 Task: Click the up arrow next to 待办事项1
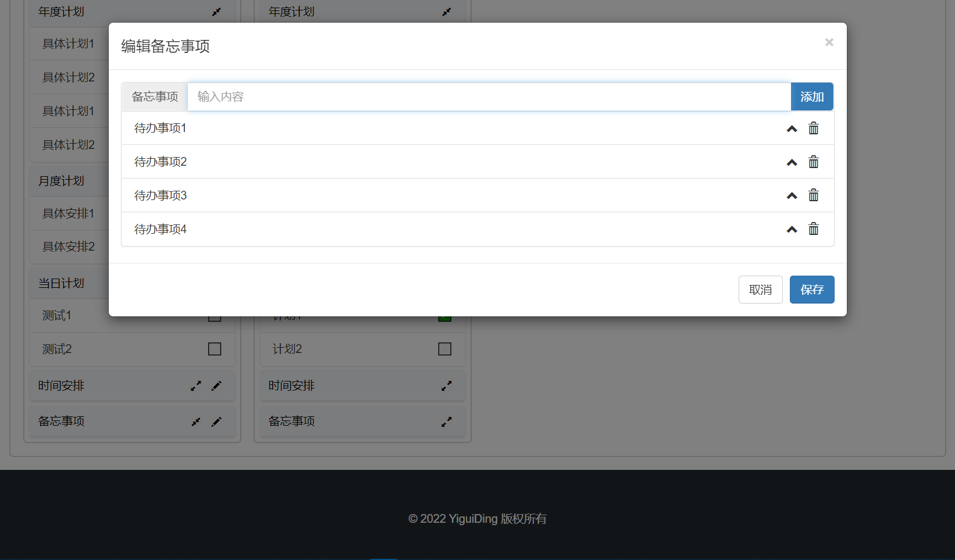792,129
